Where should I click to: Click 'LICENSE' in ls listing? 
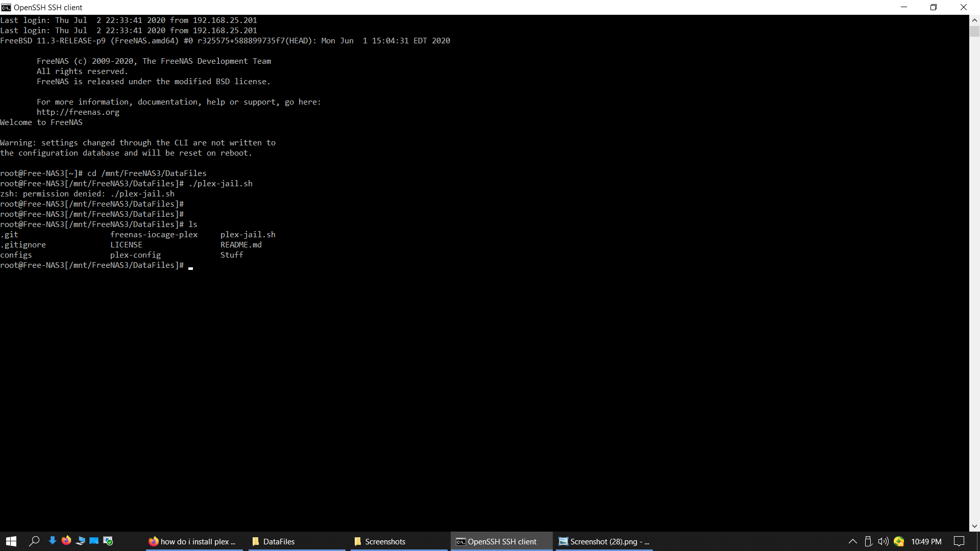pyautogui.click(x=126, y=245)
